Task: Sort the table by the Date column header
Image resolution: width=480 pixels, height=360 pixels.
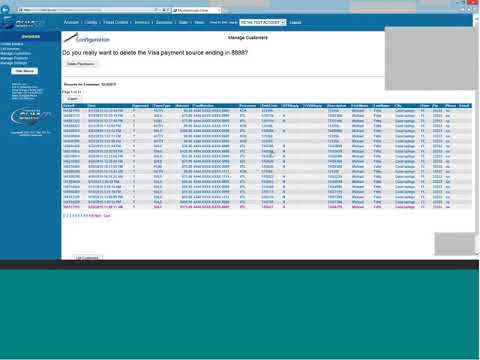Action: click(x=92, y=106)
